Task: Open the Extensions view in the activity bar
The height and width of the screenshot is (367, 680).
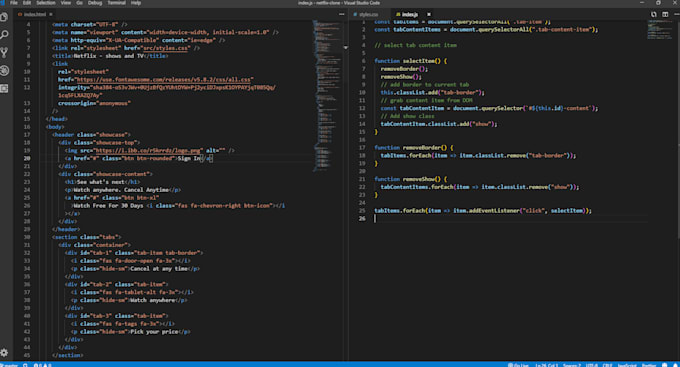Action: click(x=4, y=88)
